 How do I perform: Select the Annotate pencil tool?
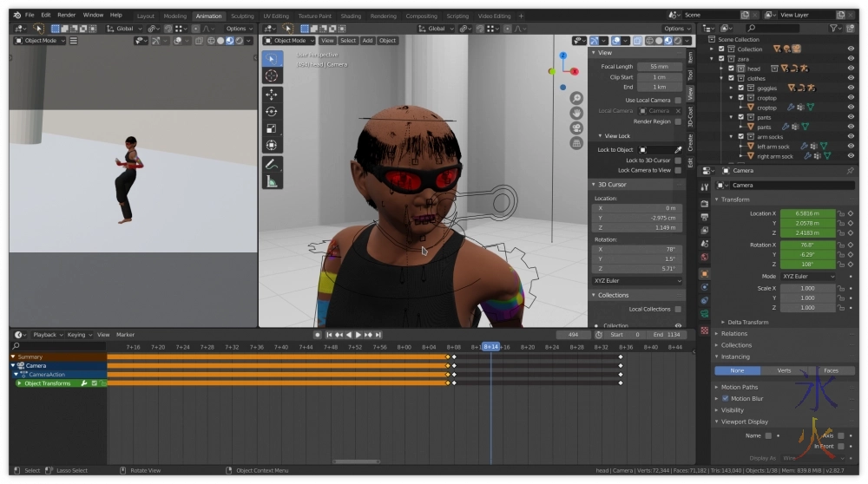point(272,163)
